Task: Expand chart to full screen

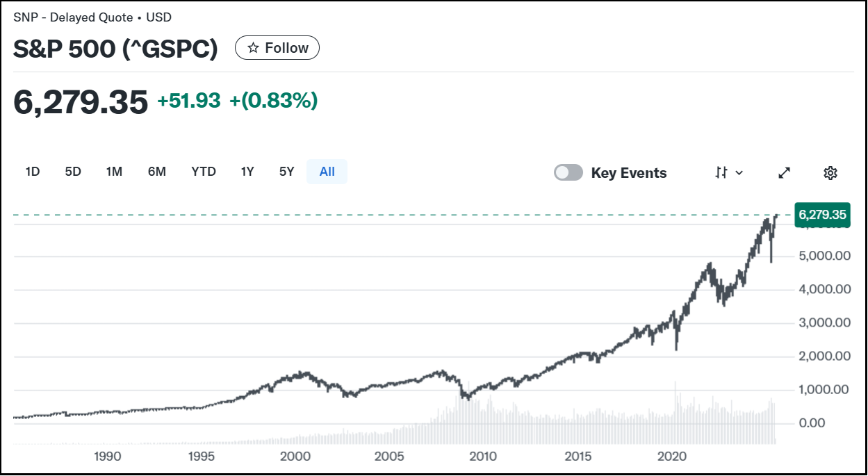Action: click(x=785, y=173)
